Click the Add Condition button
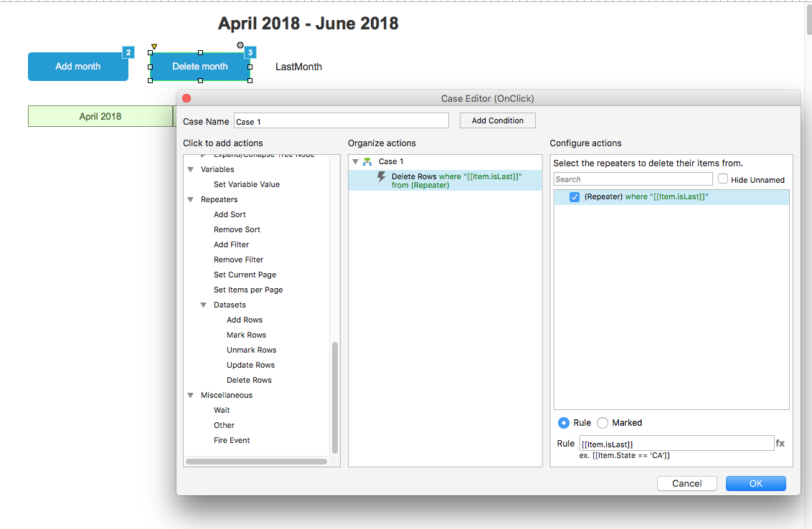 (497, 120)
